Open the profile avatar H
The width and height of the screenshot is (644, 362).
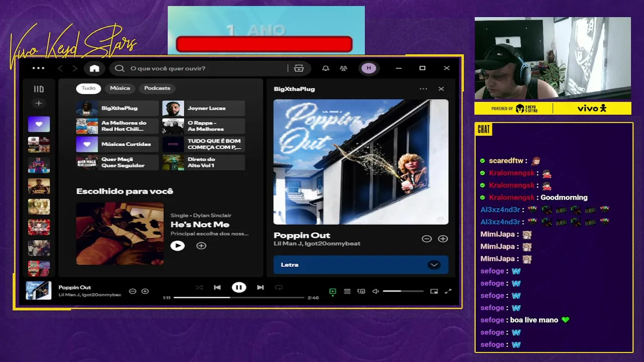point(369,68)
